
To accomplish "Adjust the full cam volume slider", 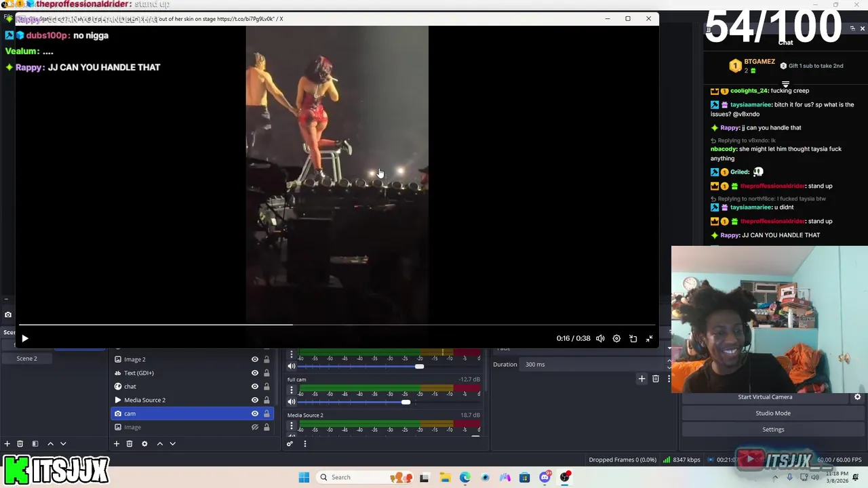I will [406, 402].
